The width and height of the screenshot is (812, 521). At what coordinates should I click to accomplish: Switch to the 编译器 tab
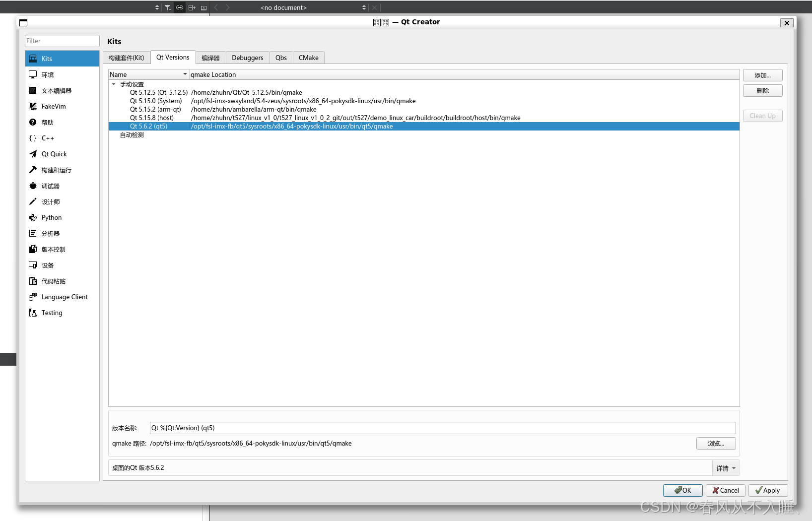(x=210, y=58)
